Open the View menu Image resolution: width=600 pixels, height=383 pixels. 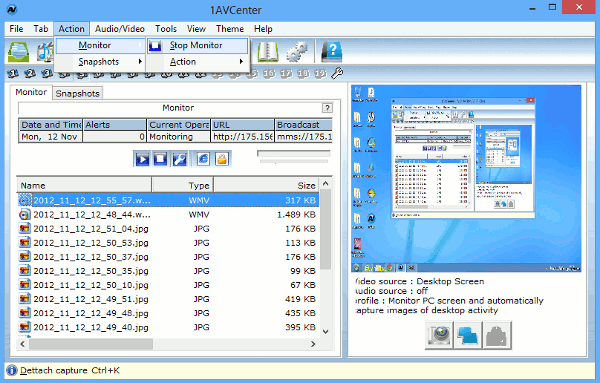[x=196, y=29]
